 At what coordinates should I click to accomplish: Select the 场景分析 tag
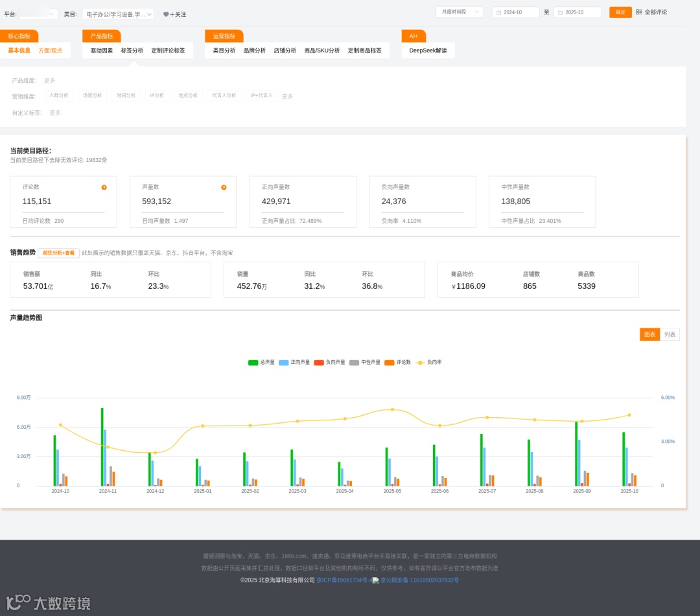point(93,95)
